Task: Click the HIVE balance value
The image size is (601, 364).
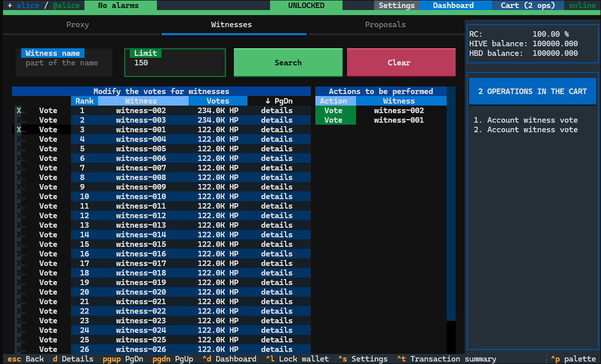Action: pyautogui.click(x=555, y=44)
